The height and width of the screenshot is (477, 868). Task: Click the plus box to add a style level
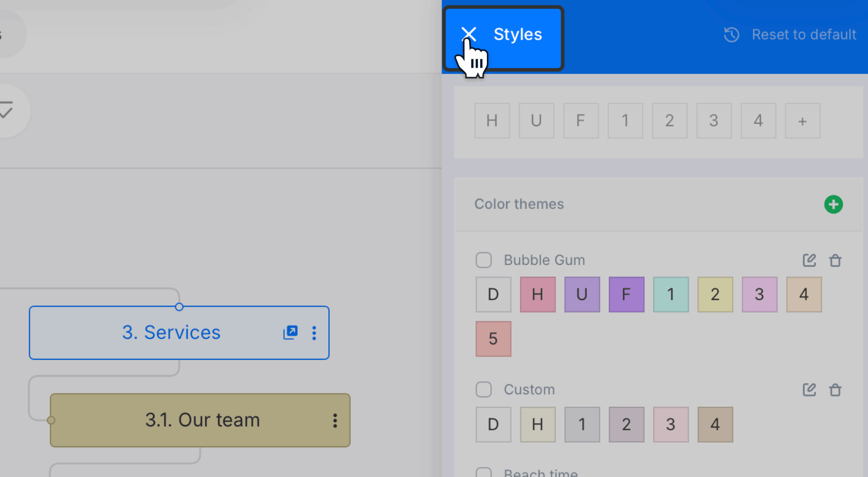point(803,121)
